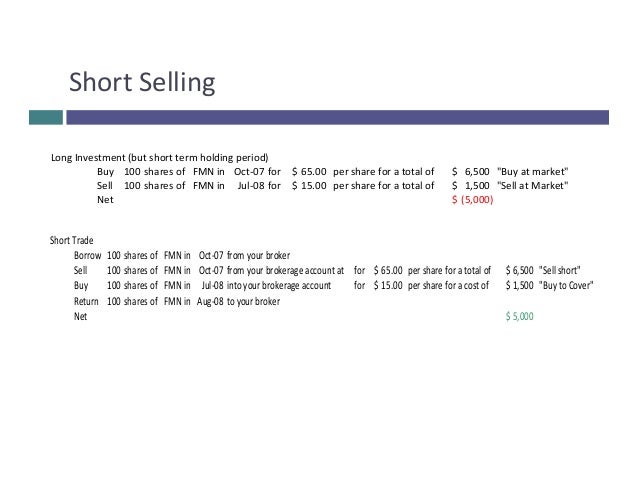Click the "Sell short" label
Image resolution: width=638 pixels, height=493 pixels.
point(559,270)
